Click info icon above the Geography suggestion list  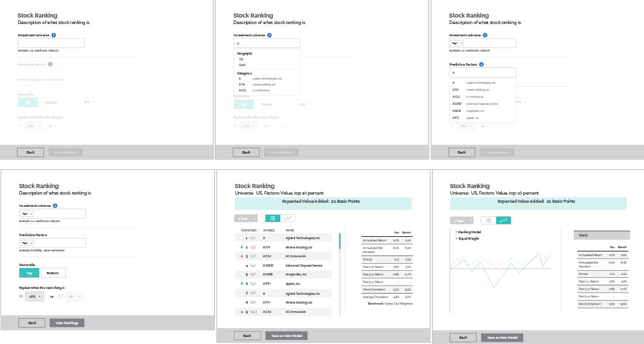(x=269, y=35)
